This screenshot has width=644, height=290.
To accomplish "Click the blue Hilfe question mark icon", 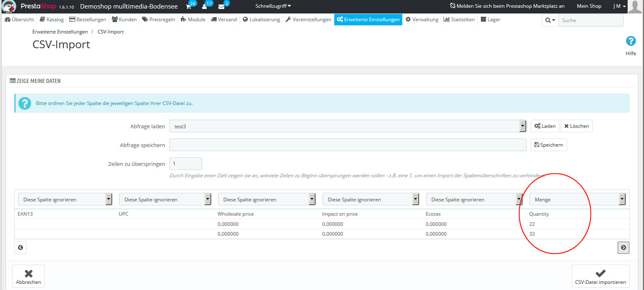I will (630, 41).
